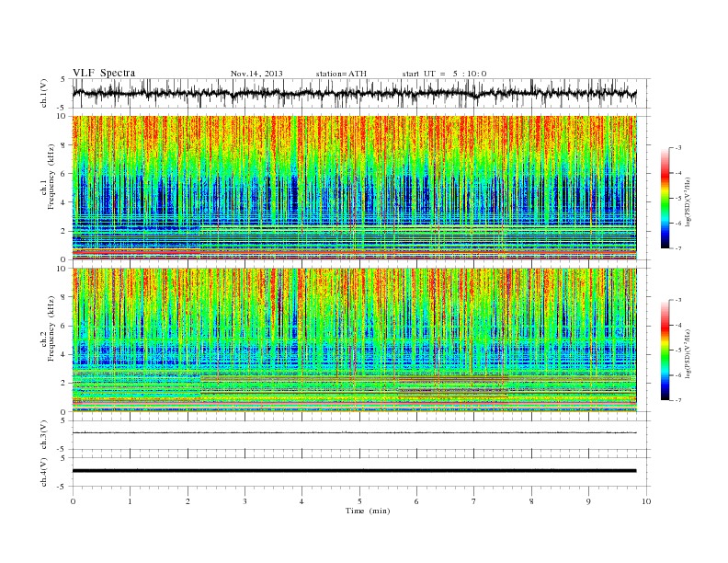728x563 pixels.
Task: Select the ch.2 "Frequency (kHz)" axis label
Action: coord(51,328)
